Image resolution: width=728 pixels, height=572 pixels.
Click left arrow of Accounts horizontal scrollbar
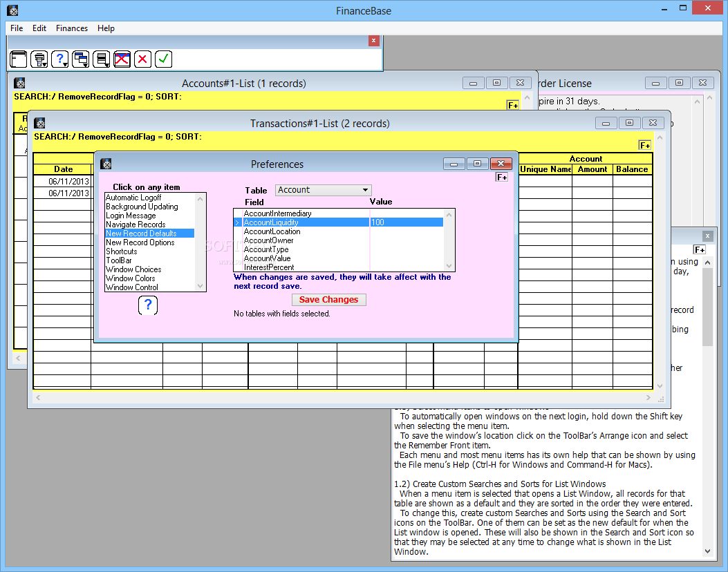coord(18,358)
